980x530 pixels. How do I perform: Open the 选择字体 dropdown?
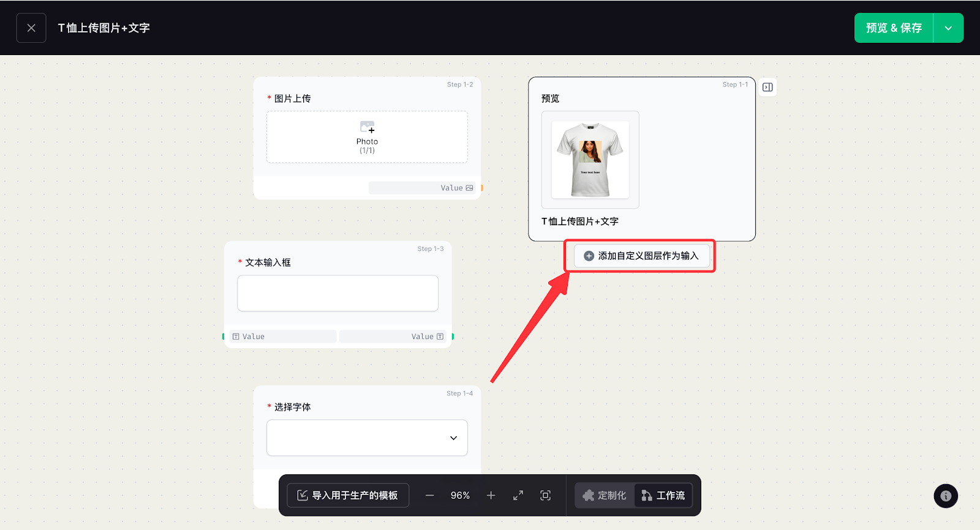(x=367, y=438)
